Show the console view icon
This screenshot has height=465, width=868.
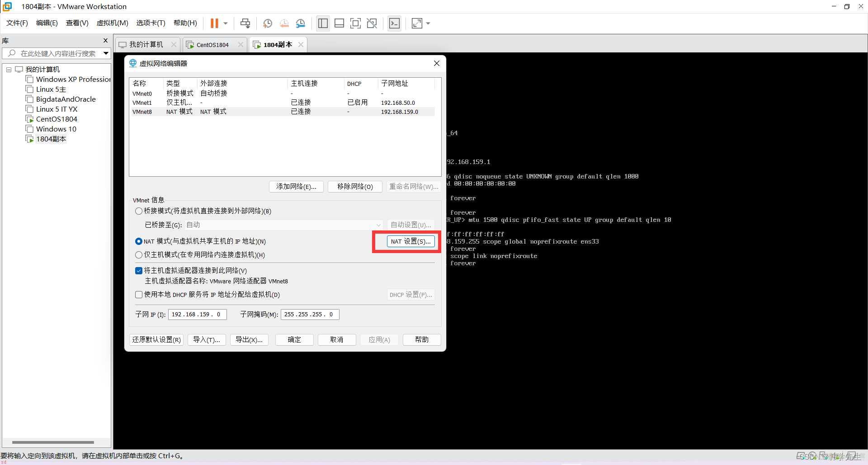click(x=394, y=23)
